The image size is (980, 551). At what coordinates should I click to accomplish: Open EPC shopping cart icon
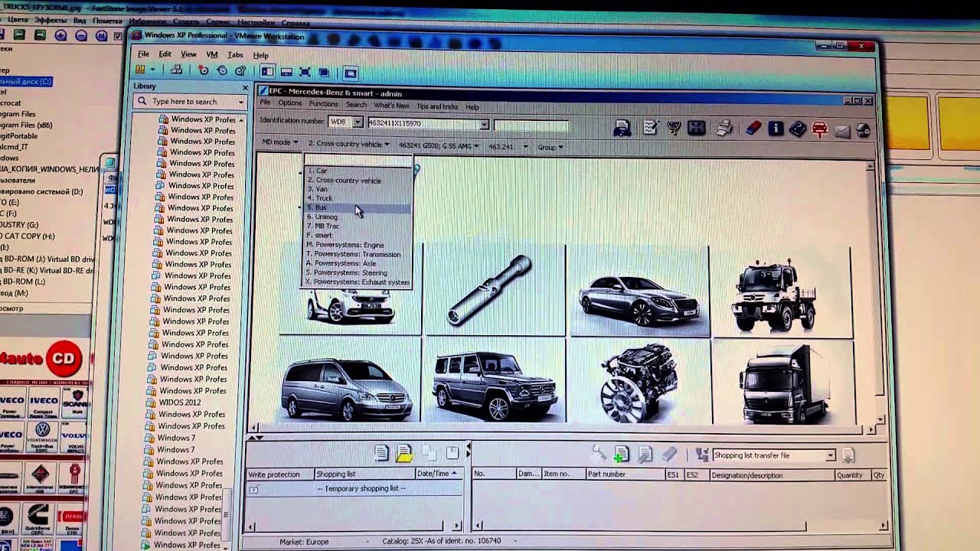point(674,128)
